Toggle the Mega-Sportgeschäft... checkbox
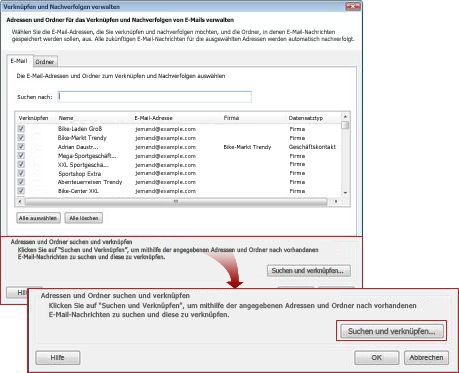 click(x=21, y=156)
